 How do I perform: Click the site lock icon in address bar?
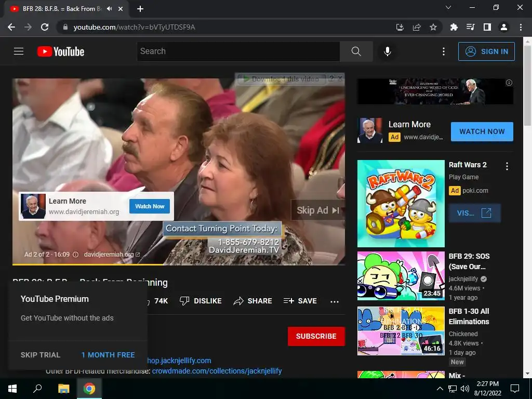(65, 27)
